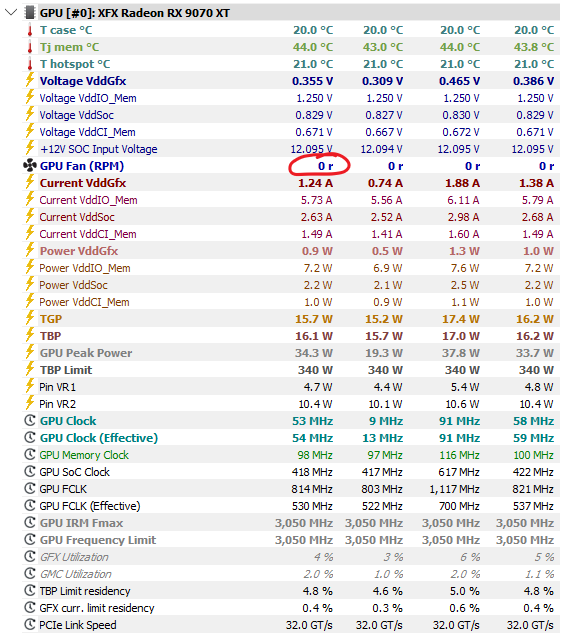Click the lightning icon beside Voltage VddGfx
571x638 pixels.
coord(30,80)
